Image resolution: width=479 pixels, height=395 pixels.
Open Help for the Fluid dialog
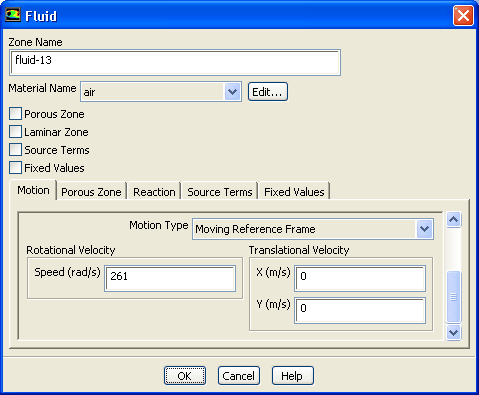[293, 376]
